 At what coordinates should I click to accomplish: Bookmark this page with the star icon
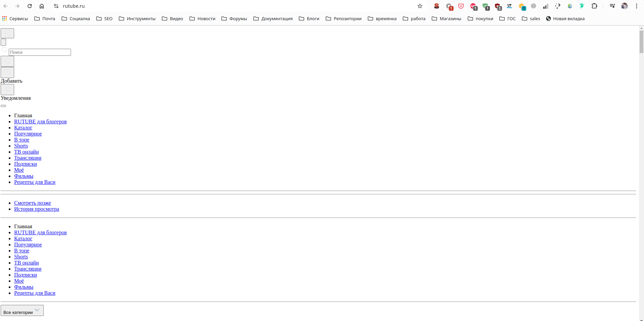[x=420, y=6]
